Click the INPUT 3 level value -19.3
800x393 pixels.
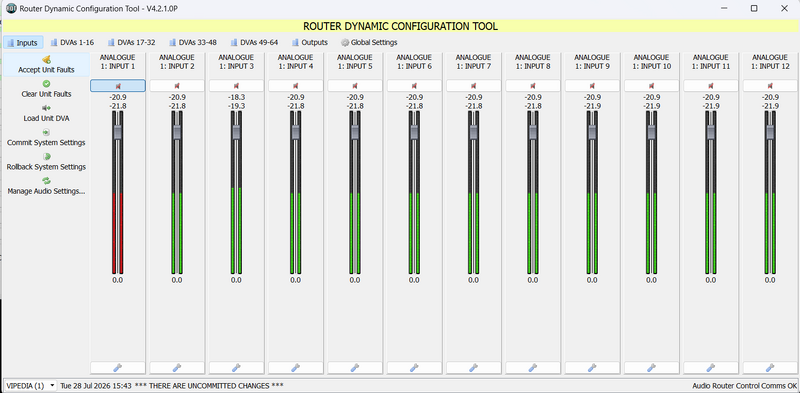pyautogui.click(x=236, y=106)
